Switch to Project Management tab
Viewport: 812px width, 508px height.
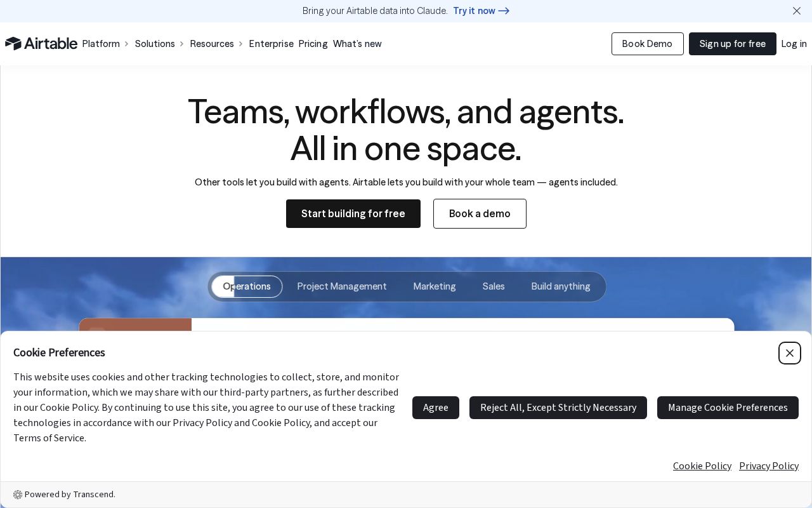(341, 286)
